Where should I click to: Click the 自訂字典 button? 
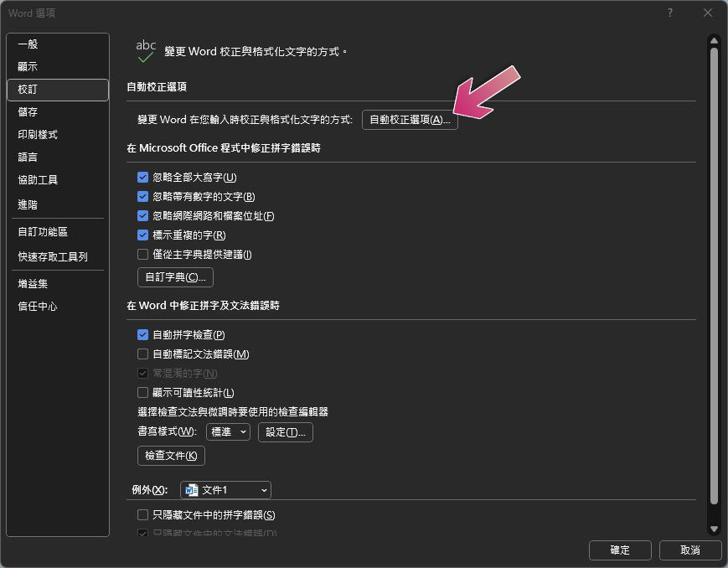coord(175,277)
